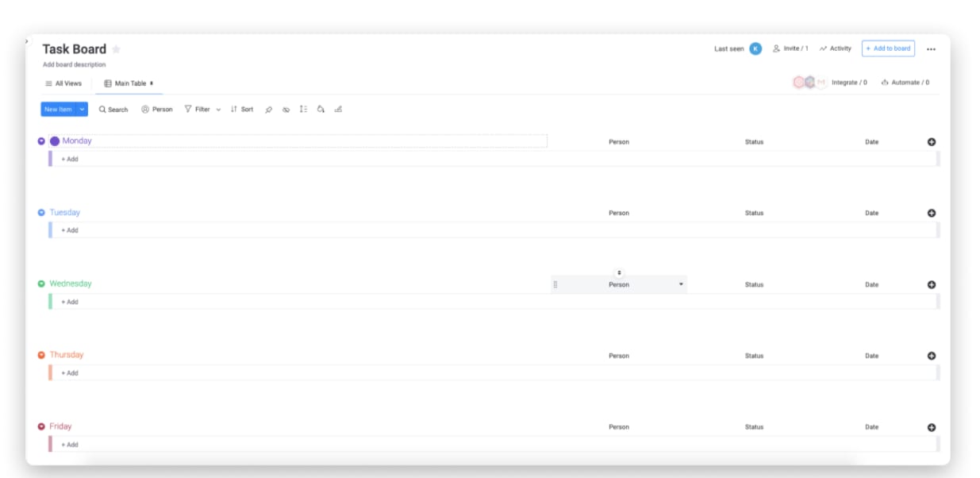Filter board items by Person
Image resolution: width=980 pixels, height=478 pixels.
[158, 110]
